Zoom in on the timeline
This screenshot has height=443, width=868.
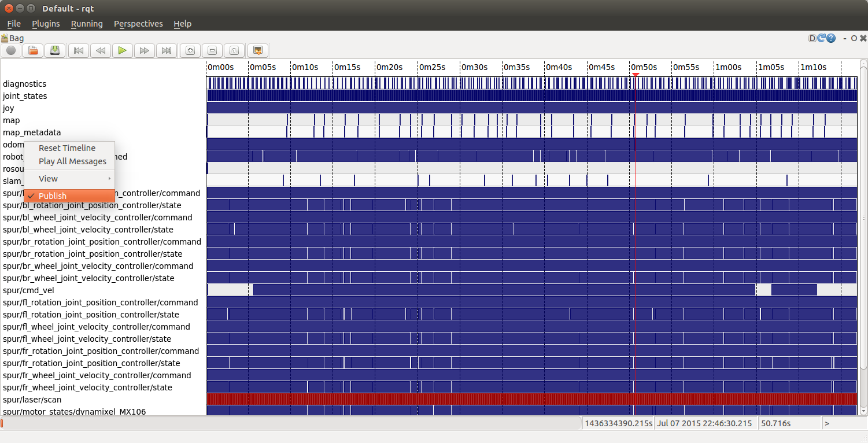[190, 51]
